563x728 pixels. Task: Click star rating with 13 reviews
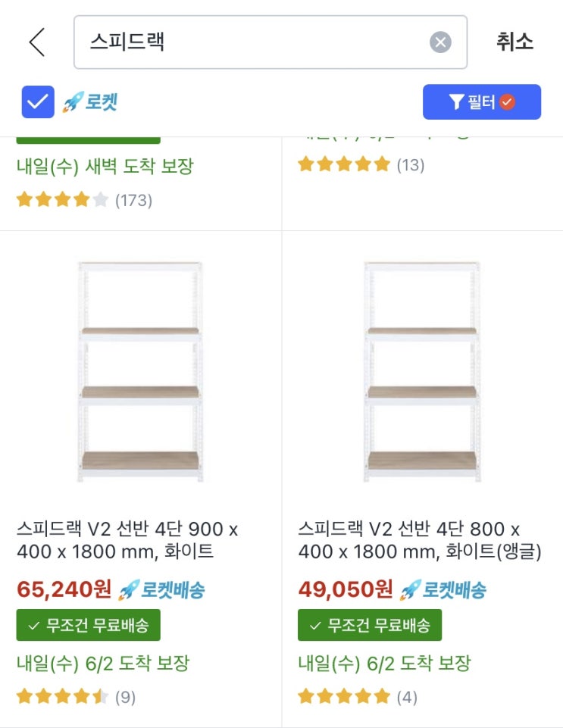(344, 164)
